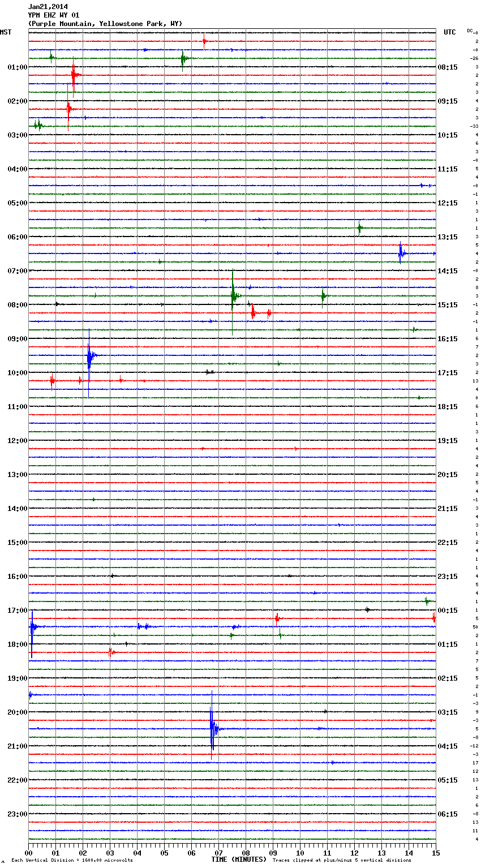The image size is (481, 868).
Task: Select the 12:00 MST time label
Action: 17,441
